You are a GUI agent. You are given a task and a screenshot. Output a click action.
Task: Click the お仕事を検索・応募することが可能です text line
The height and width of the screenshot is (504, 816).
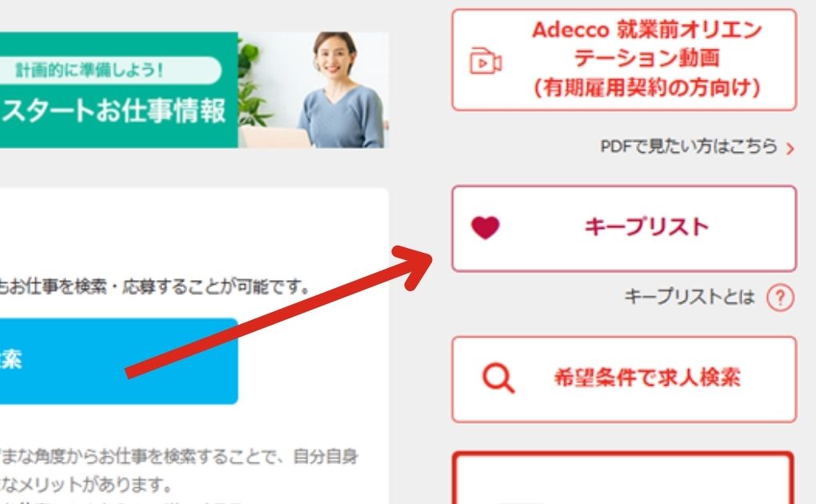[x=155, y=287]
